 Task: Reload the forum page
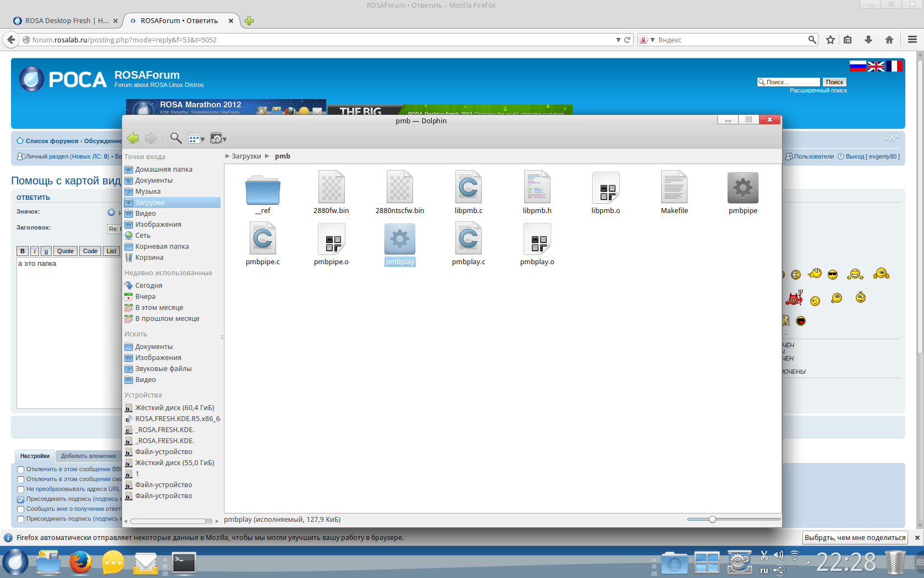pyautogui.click(x=628, y=40)
